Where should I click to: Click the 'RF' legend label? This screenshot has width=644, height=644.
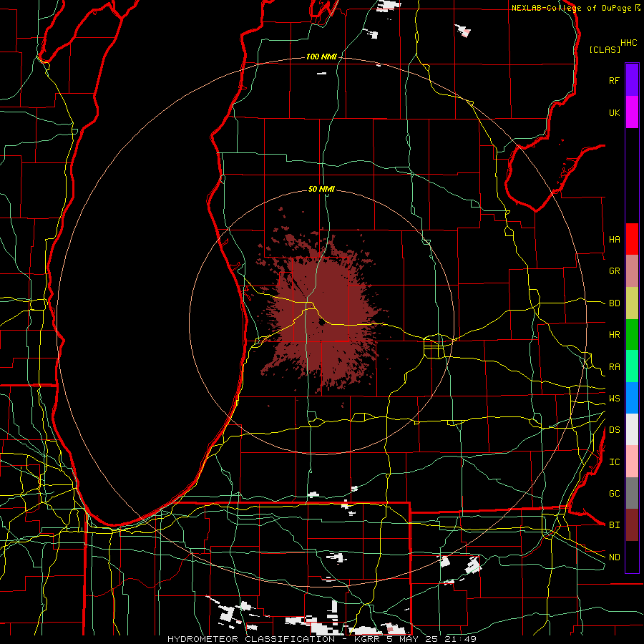click(x=614, y=80)
